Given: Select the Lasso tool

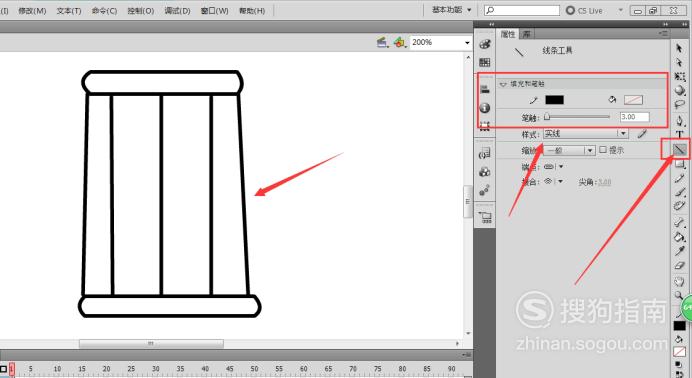Looking at the screenshot, I should (x=679, y=105).
